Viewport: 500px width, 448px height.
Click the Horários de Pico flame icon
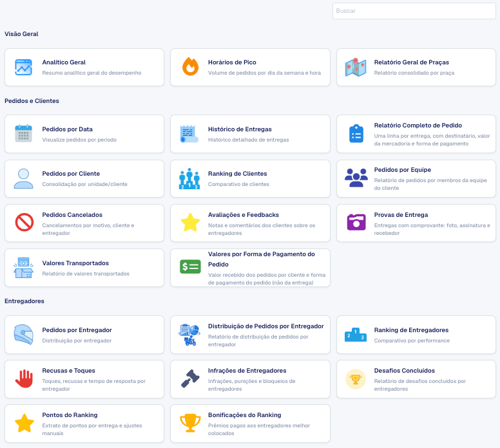coord(190,66)
